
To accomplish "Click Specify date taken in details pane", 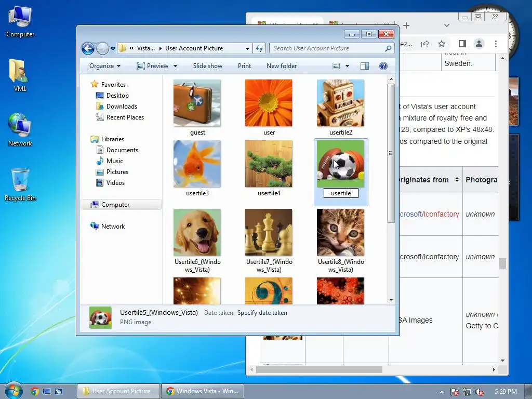I will 262,313.
